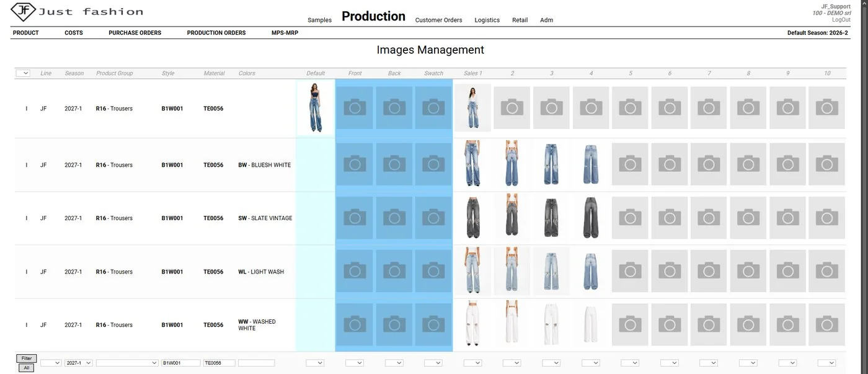The height and width of the screenshot is (374, 868).
Task: Add image in slot 7 of BLUESH WHITE row
Action: coord(709,164)
